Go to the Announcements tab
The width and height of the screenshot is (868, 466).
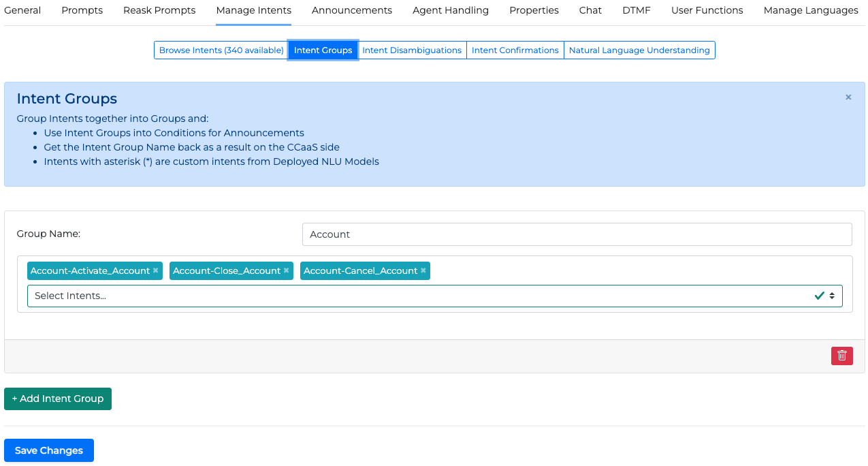pos(352,10)
